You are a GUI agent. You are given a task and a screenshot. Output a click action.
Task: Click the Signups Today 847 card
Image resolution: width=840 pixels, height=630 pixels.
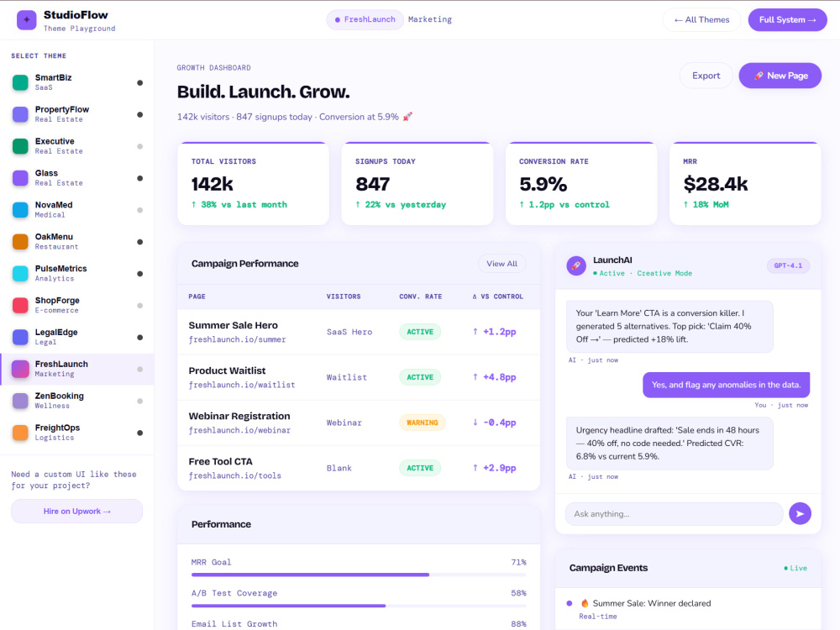click(x=417, y=184)
